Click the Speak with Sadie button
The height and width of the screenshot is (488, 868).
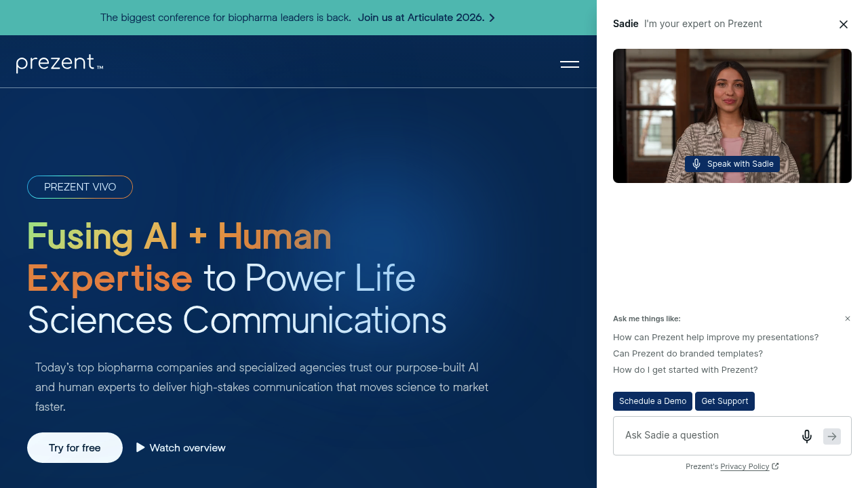732,164
